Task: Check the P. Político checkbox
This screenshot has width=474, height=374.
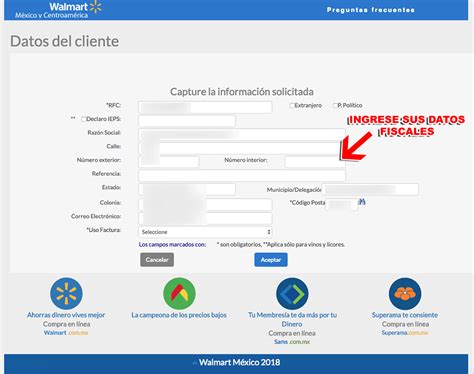Action: click(335, 106)
